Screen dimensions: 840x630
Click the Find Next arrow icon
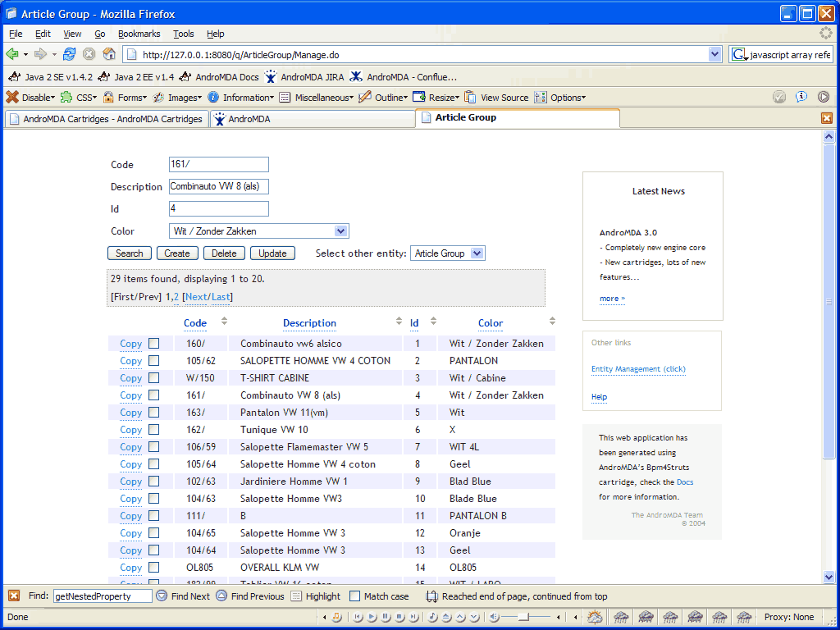click(162, 596)
